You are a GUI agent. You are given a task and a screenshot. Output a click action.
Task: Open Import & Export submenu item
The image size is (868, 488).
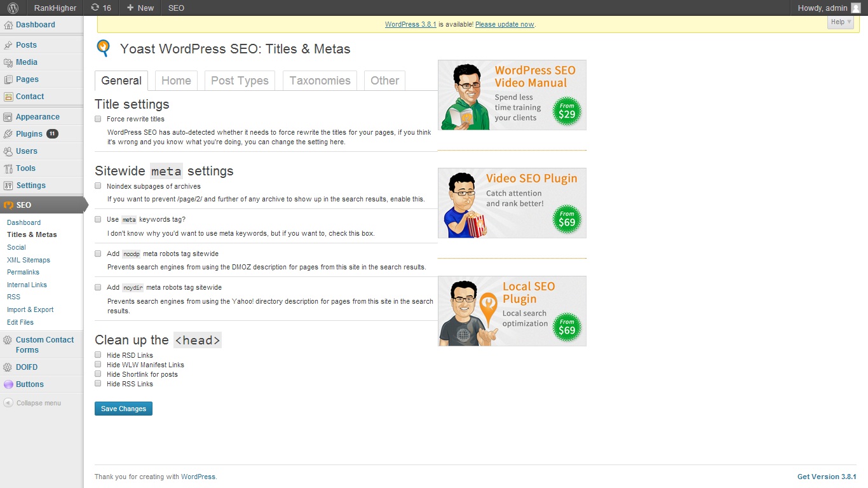(x=30, y=309)
